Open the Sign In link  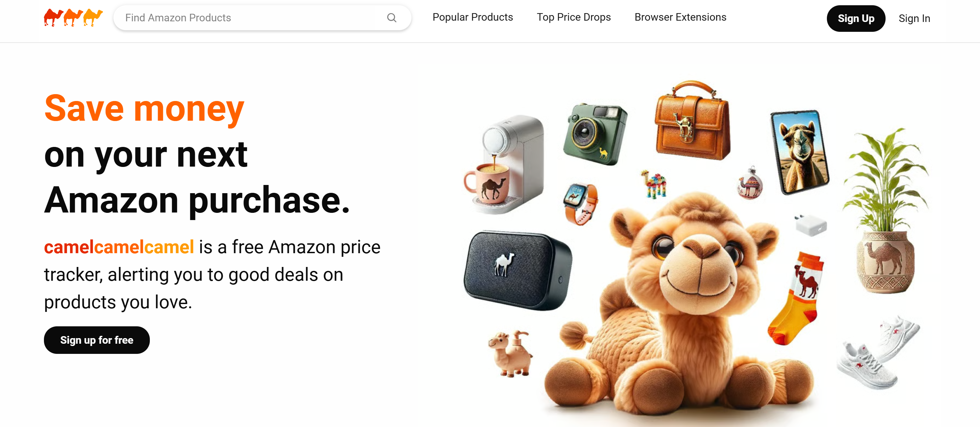pos(914,18)
